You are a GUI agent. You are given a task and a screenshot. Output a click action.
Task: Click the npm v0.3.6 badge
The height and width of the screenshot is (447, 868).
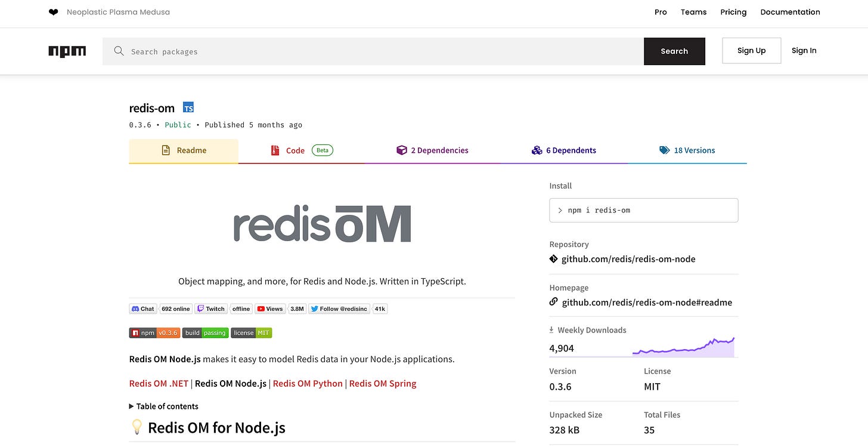point(154,333)
